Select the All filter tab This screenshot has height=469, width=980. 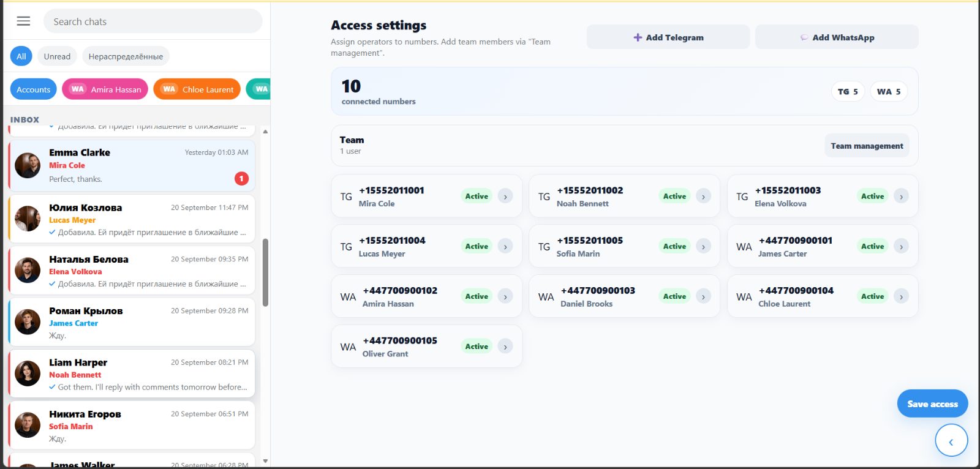(x=21, y=56)
